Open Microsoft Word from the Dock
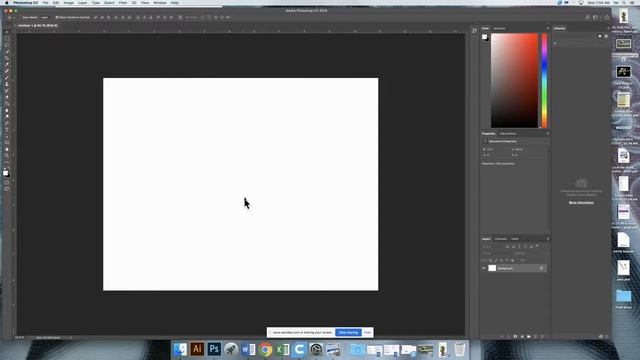The height and width of the screenshot is (360, 640). (x=248, y=349)
